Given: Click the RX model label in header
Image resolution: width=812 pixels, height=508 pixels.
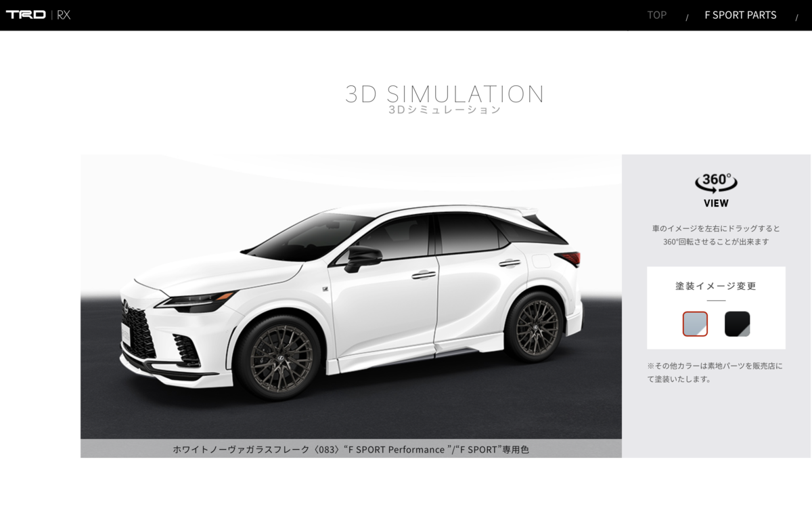Looking at the screenshot, I should 64,14.
